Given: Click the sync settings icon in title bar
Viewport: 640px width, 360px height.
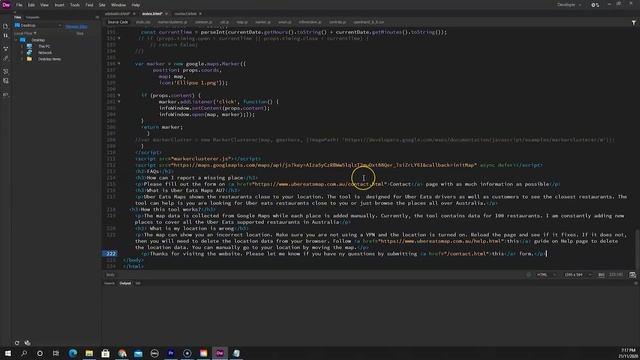Looking at the screenshot, I should point(595,5).
